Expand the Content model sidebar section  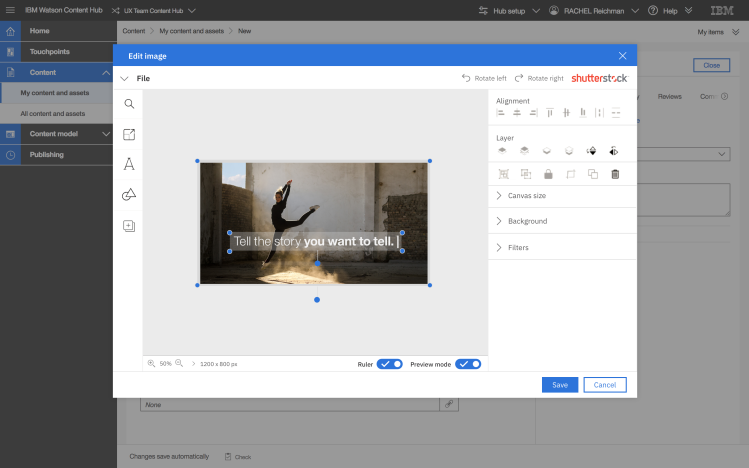[106, 134]
